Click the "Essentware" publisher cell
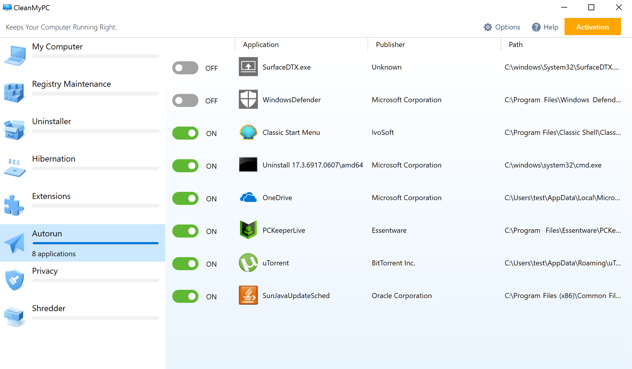The image size is (632, 369). (x=389, y=230)
